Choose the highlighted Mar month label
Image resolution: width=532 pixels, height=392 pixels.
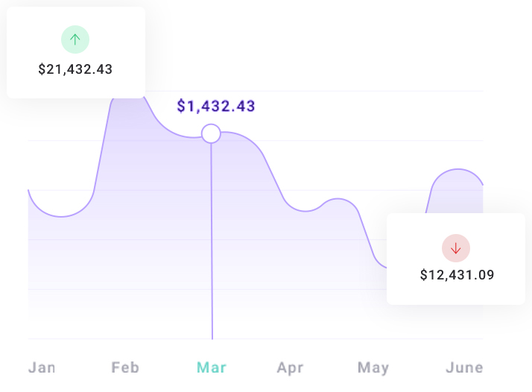[212, 367]
